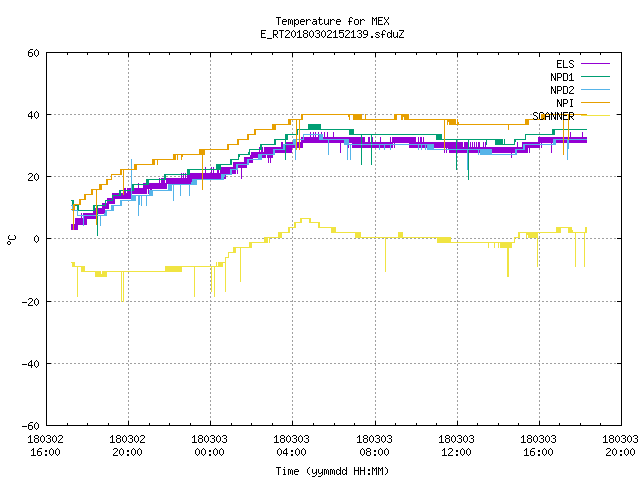Image resolution: width=640 pixels, height=480 pixels.
Task: Click the °C y-axis unit label
Action: pyautogui.click(x=11, y=240)
